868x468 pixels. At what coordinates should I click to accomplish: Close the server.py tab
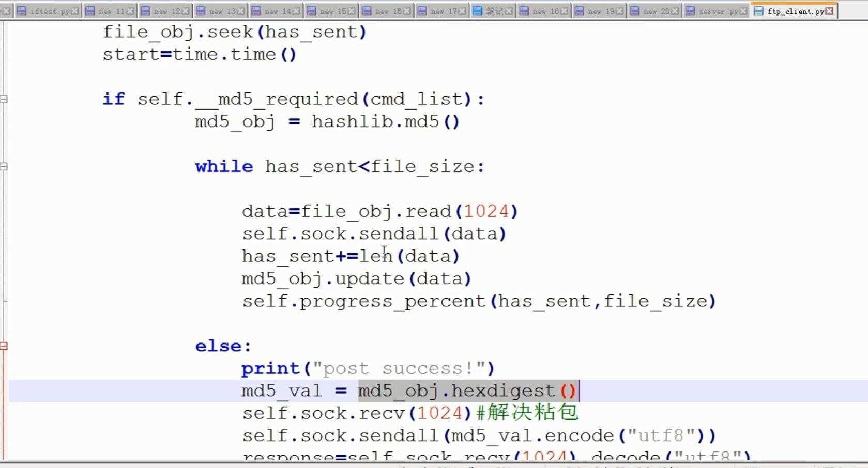(743, 11)
